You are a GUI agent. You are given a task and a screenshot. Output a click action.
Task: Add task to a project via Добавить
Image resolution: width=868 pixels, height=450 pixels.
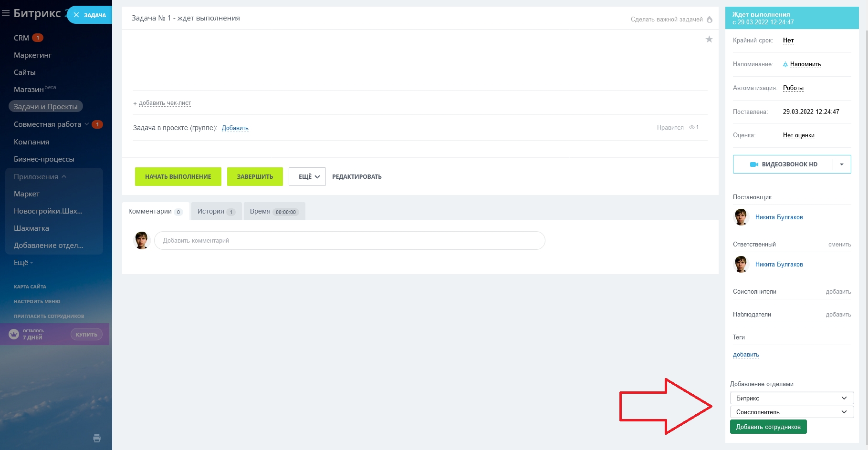[x=235, y=128]
